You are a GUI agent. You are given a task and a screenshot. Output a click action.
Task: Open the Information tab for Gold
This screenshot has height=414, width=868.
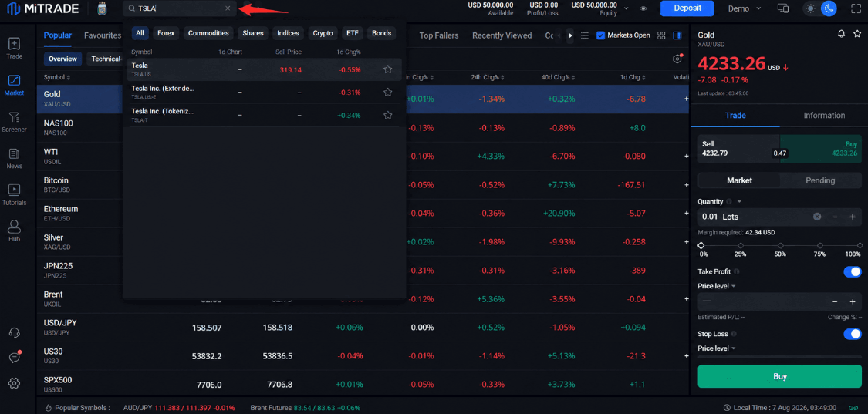pos(824,115)
